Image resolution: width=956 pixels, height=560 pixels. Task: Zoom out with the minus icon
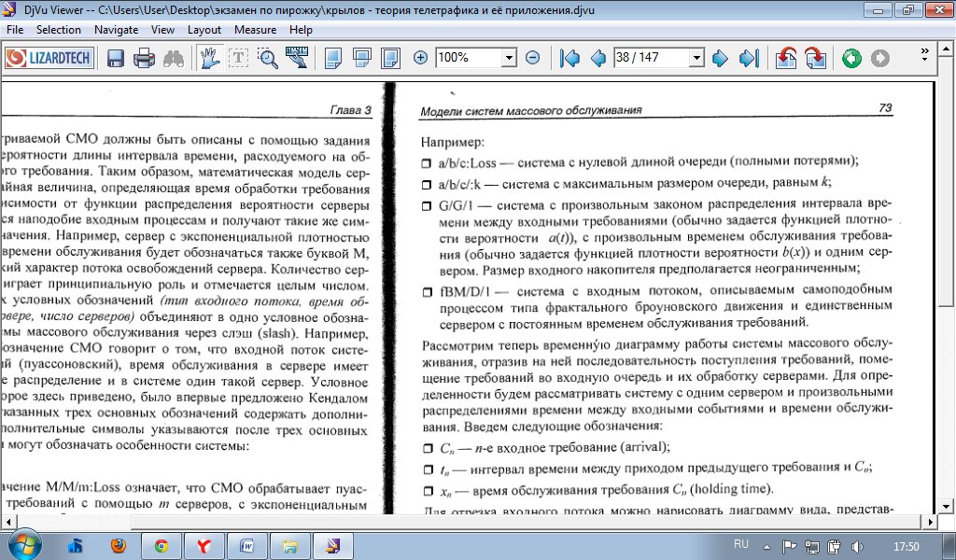coord(533,58)
